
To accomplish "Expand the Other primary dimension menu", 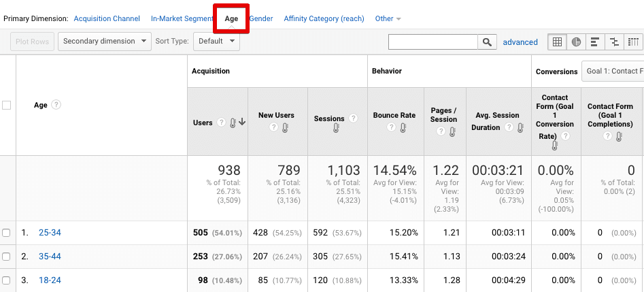I will pyautogui.click(x=388, y=18).
